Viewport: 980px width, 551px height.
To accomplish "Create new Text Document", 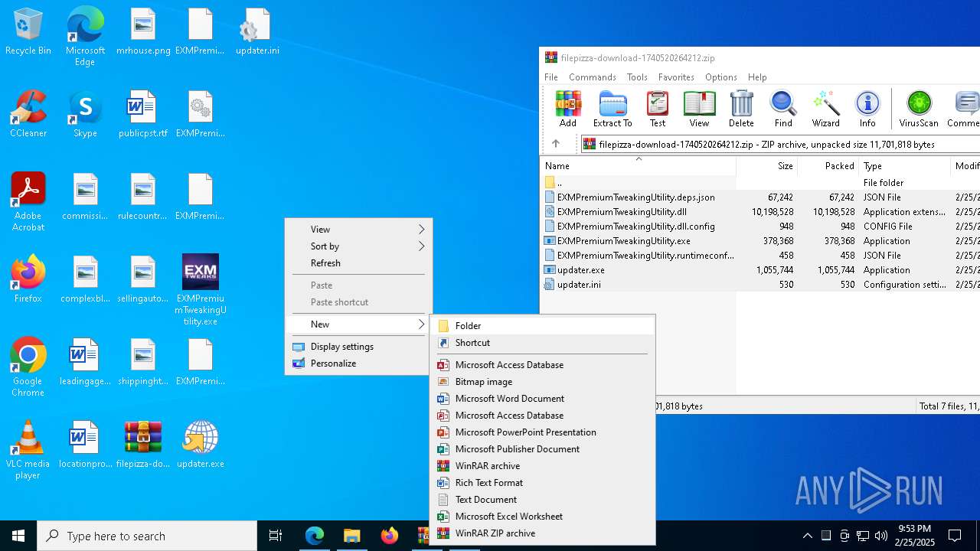I will (x=542, y=500).
